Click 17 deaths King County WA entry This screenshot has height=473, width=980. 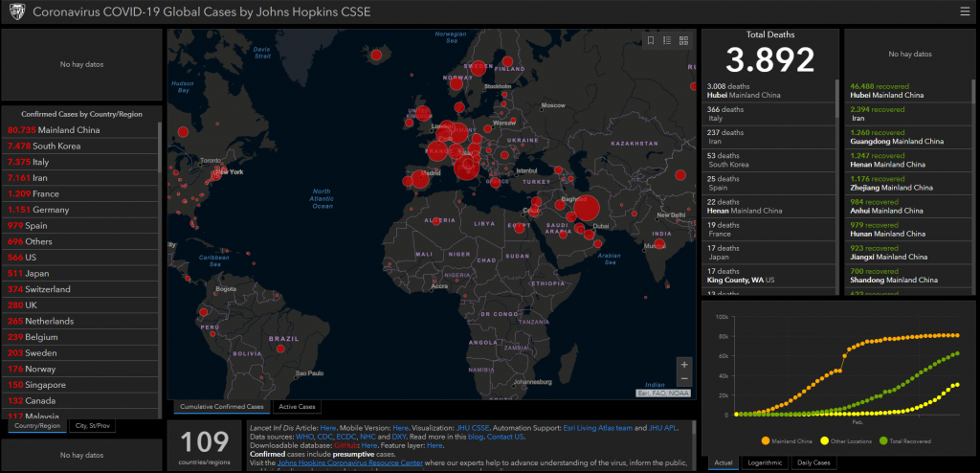click(x=769, y=276)
